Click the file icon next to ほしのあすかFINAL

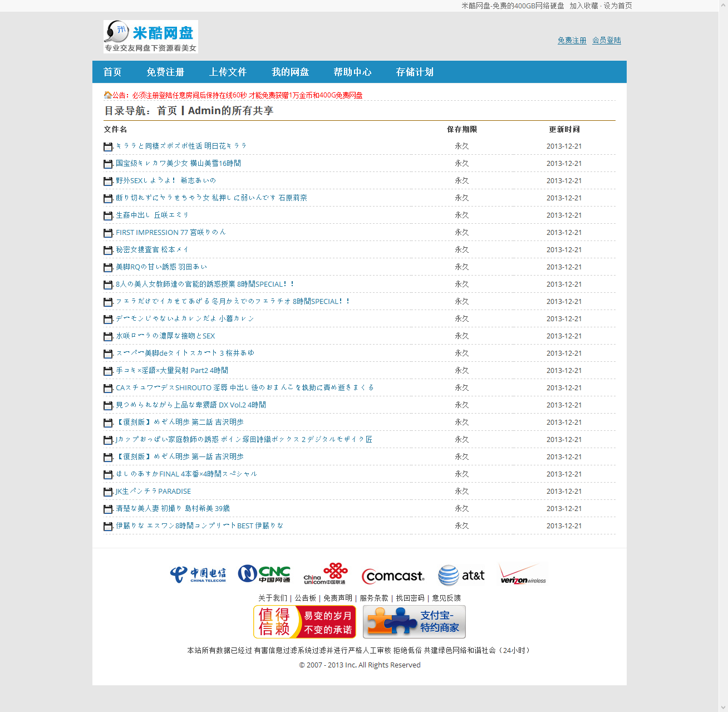click(x=108, y=474)
